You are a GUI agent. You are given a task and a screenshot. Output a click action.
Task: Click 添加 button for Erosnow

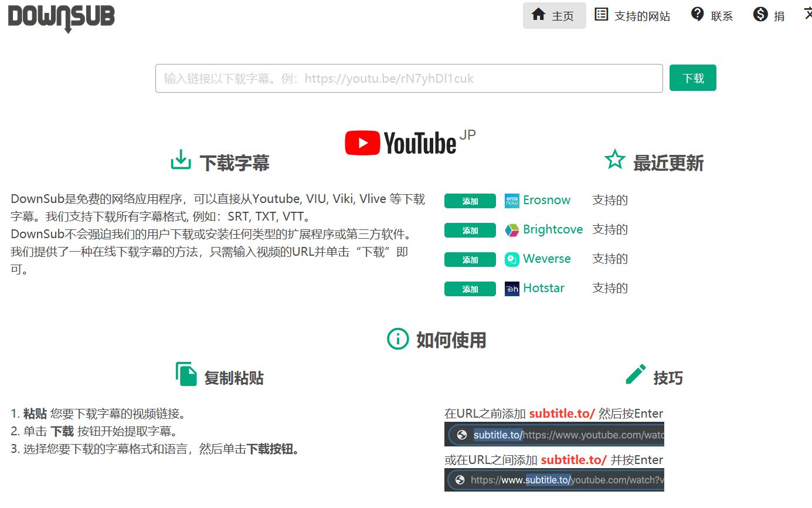click(x=470, y=201)
